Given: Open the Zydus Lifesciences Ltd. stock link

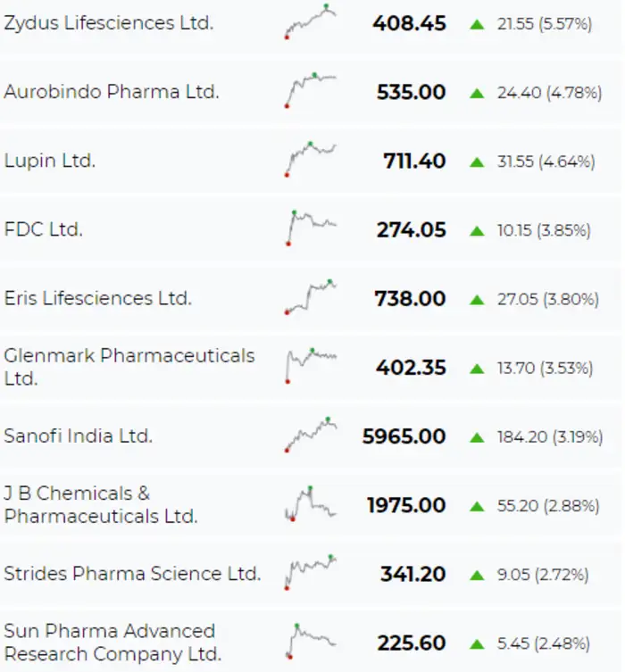Looking at the screenshot, I should click(x=108, y=24).
